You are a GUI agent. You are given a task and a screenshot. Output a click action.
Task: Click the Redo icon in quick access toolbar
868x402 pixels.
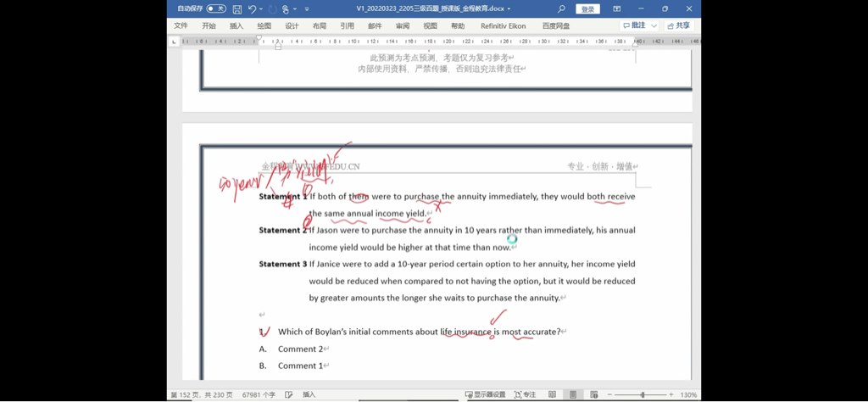(272, 9)
